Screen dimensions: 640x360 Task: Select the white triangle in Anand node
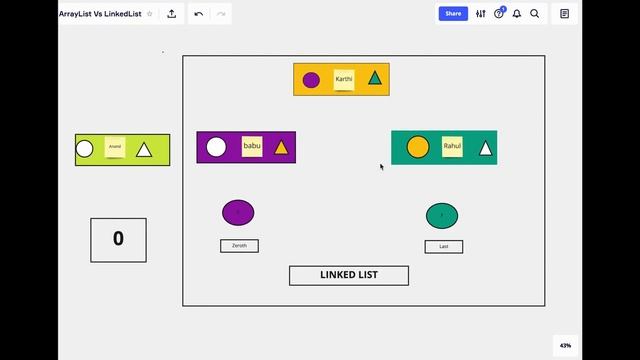(x=144, y=150)
